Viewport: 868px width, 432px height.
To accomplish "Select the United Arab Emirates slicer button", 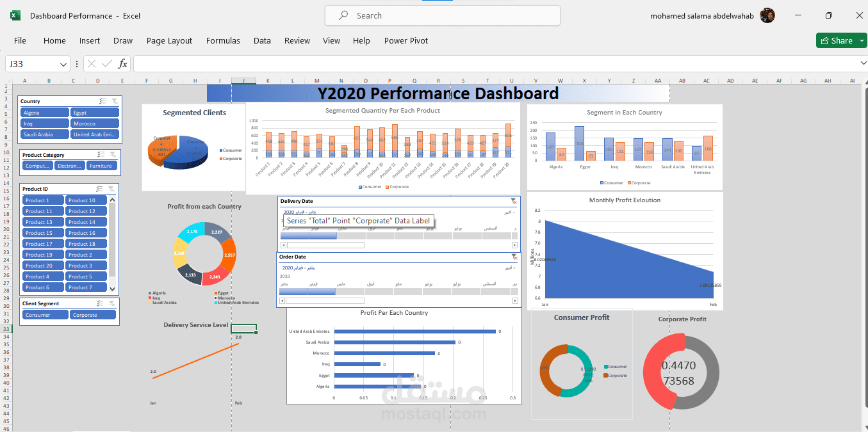I will pos(95,134).
